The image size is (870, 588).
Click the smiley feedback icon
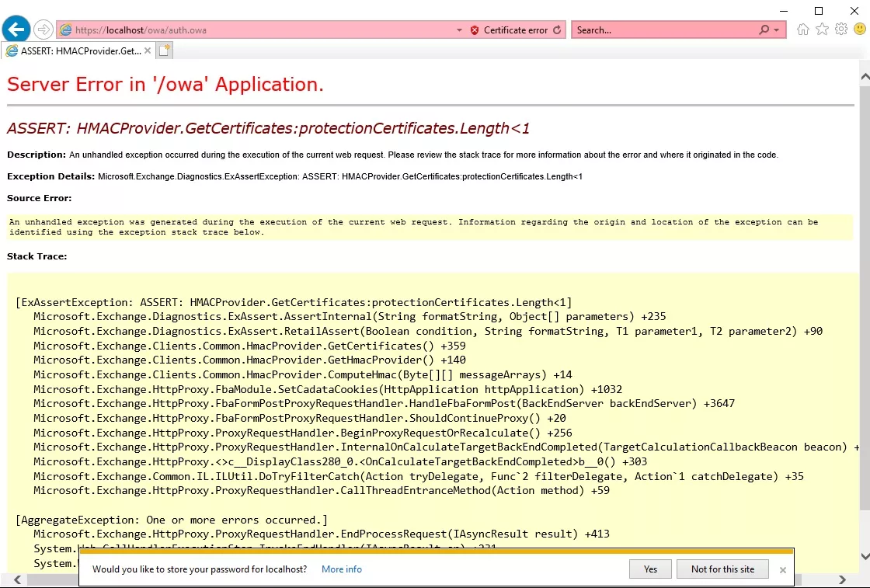[860, 29]
